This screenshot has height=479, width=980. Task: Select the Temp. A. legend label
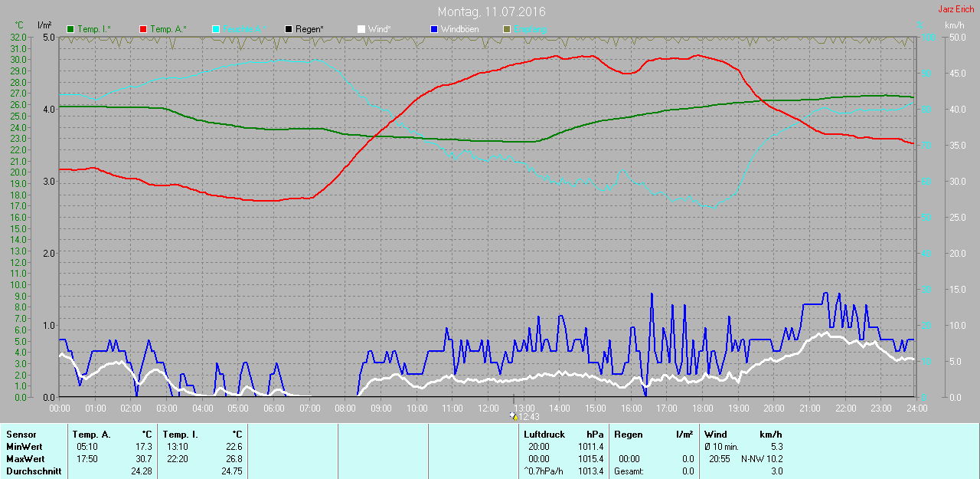click(x=168, y=29)
